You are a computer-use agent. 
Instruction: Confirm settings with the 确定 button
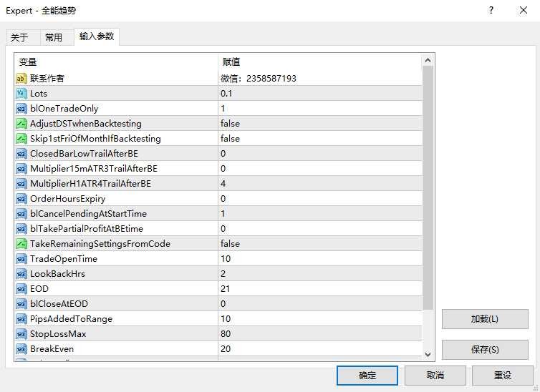tap(367, 375)
